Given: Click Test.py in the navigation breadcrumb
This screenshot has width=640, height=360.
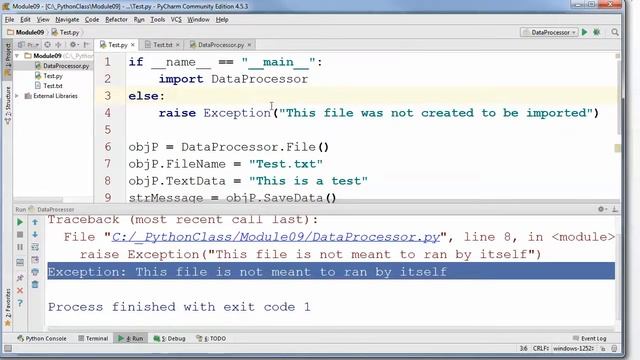Looking at the screenshot, I should (66, 32).
